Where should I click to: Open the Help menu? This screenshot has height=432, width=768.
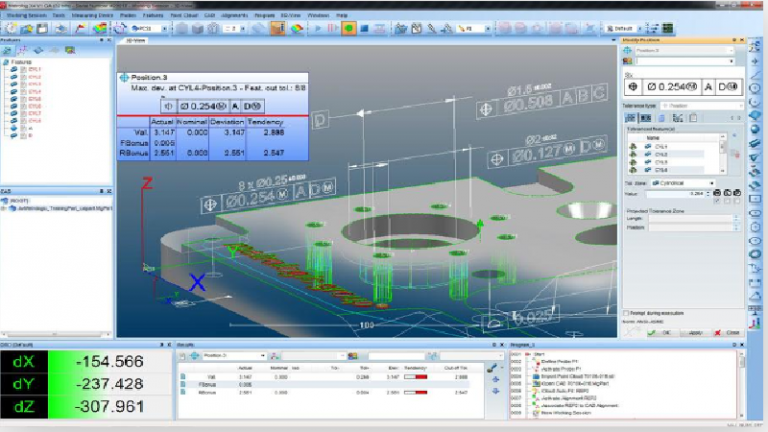pyautogui.click(x=342, y=15)
